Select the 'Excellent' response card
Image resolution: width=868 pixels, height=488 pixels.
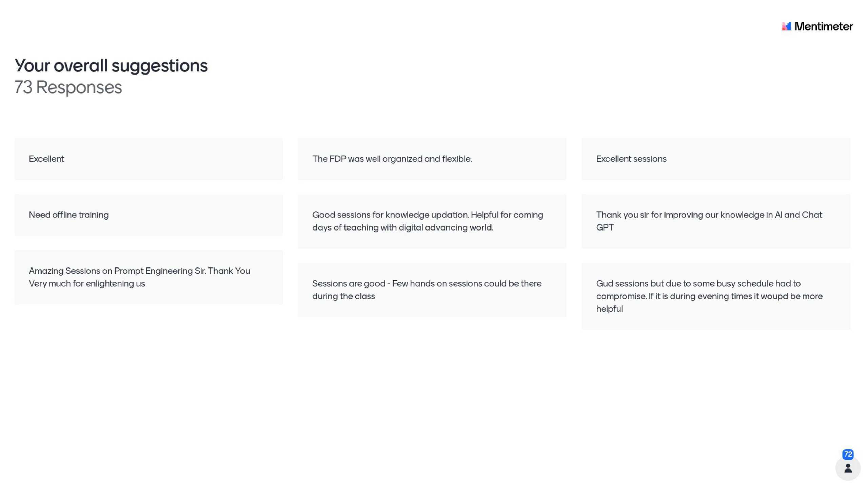(149, 159)
